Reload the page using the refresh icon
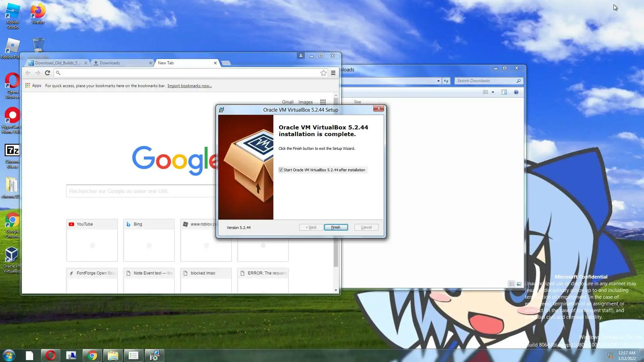 click(x=47, y=73)
